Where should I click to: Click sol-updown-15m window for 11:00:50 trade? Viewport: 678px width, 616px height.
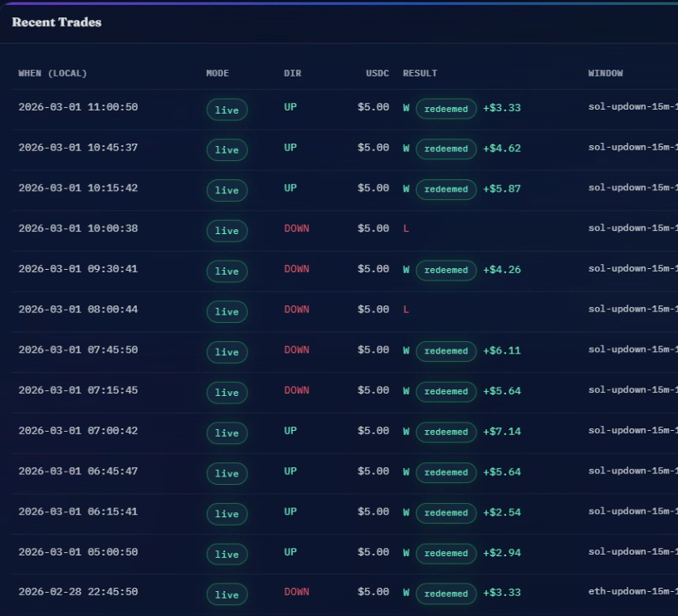pyautogui.click(x=633, y=106)
